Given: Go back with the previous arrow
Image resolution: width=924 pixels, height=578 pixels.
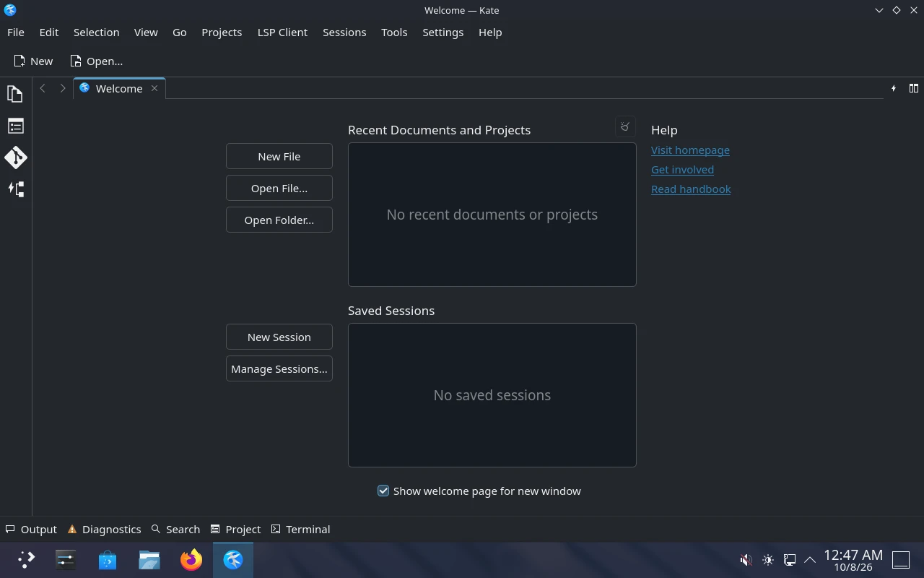Looking at the screenshot, I should (43, 88).
